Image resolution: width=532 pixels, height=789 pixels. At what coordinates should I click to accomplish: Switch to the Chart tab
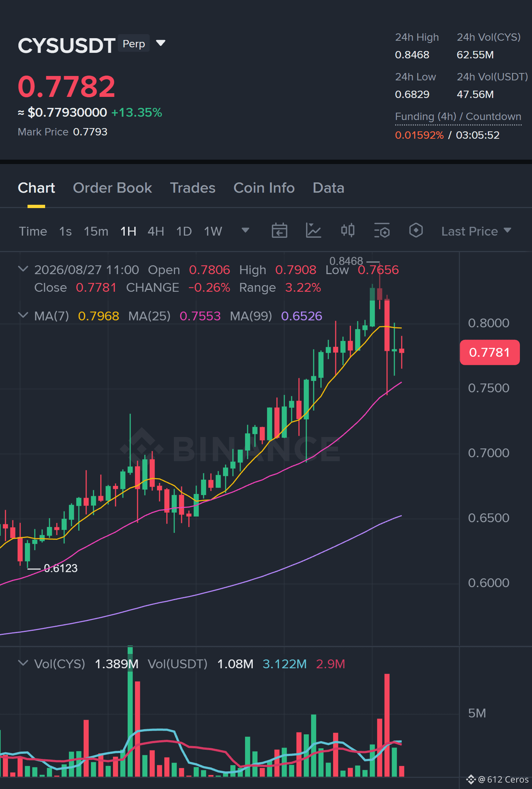click(36, 188)
